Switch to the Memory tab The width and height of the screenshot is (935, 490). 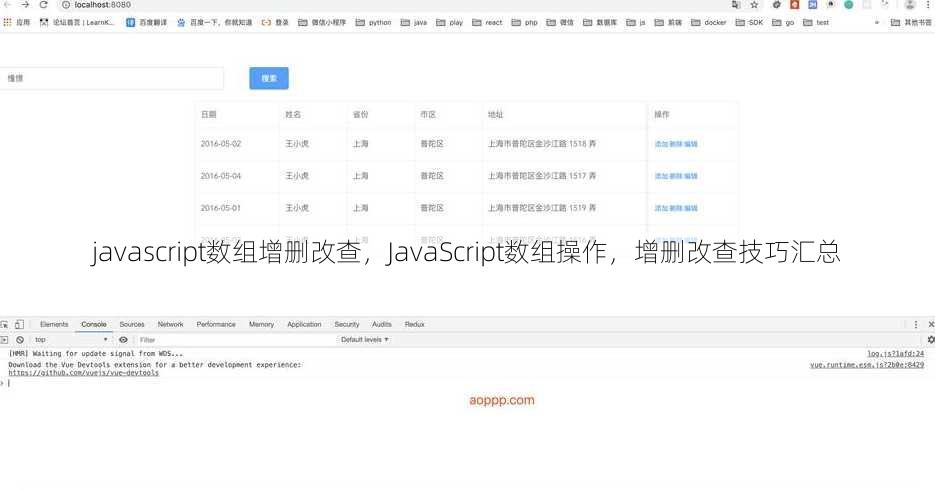[261, 324]
